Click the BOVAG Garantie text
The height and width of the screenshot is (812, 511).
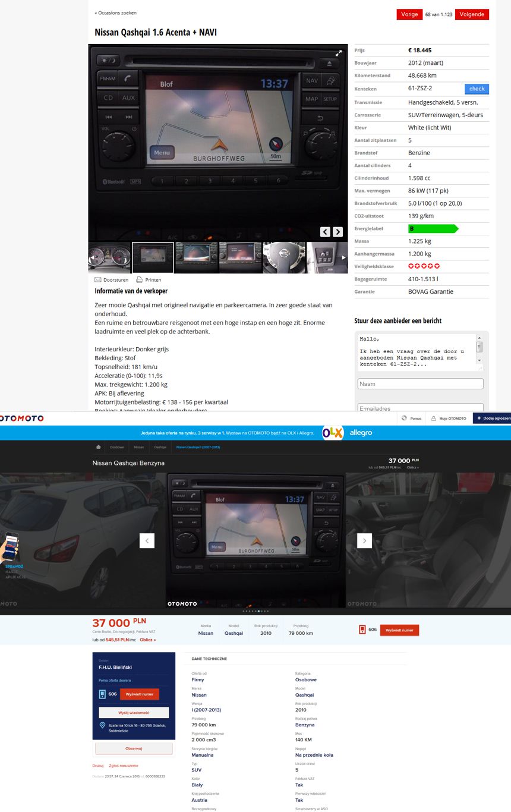tap(431, 291)
